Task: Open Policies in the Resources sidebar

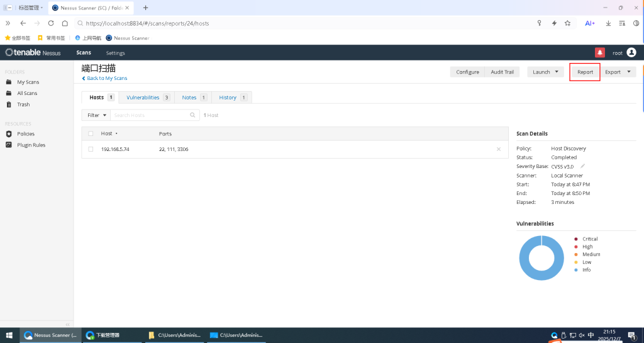Action: [x=25, y=134]
